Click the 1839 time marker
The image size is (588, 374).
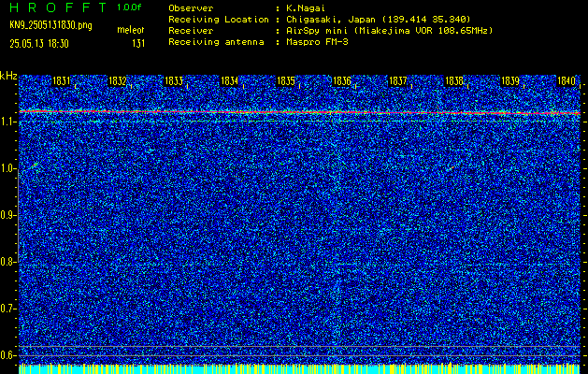coord(510,81)
